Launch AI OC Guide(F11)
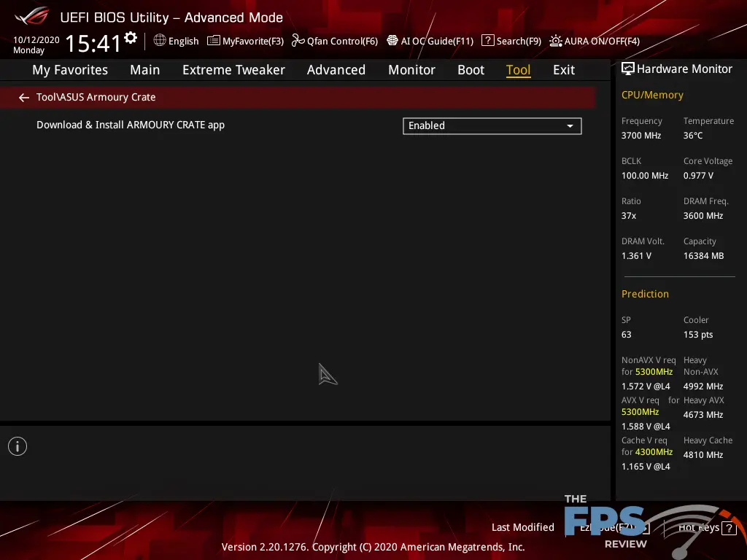The width and height of the screenshot is (747, 560). pyautogui.click(x=430, y=41)
